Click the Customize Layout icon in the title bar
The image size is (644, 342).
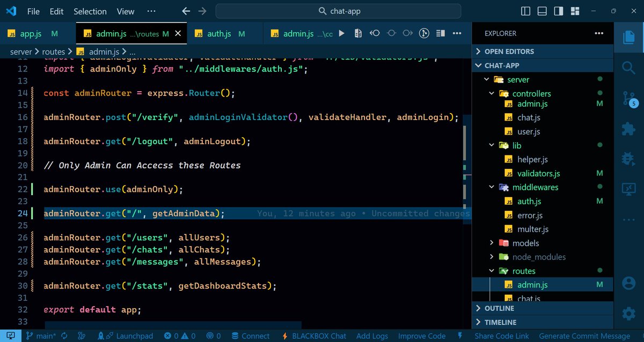click(575, 11)
